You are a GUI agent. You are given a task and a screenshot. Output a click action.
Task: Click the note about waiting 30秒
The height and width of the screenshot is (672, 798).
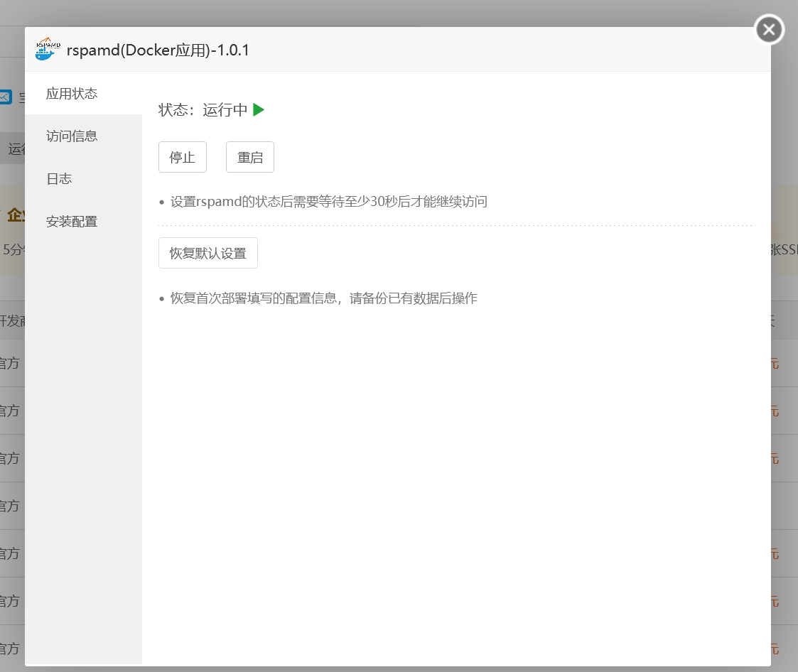coord(329,202)
